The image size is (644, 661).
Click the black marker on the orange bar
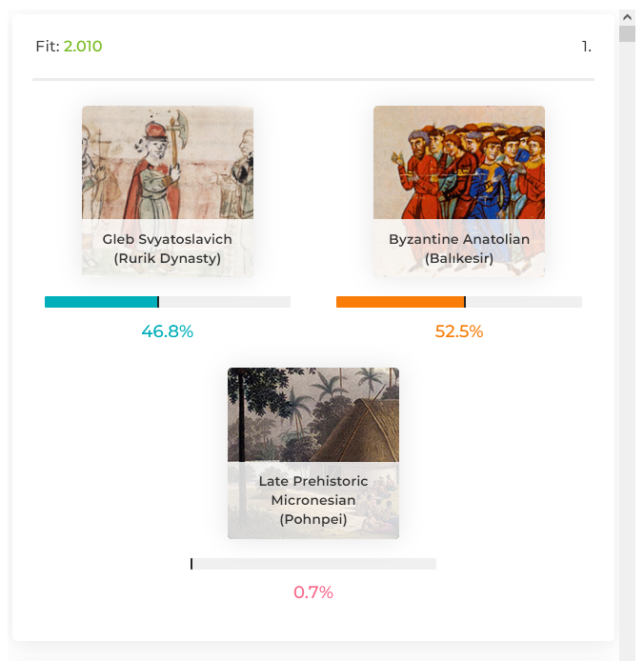[x=465, y=302]
